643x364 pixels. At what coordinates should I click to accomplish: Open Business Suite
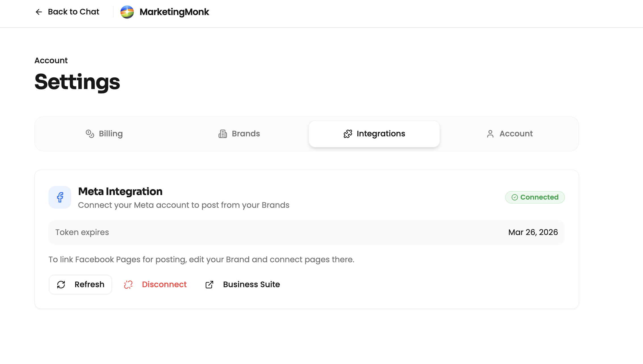pos(251,284)
